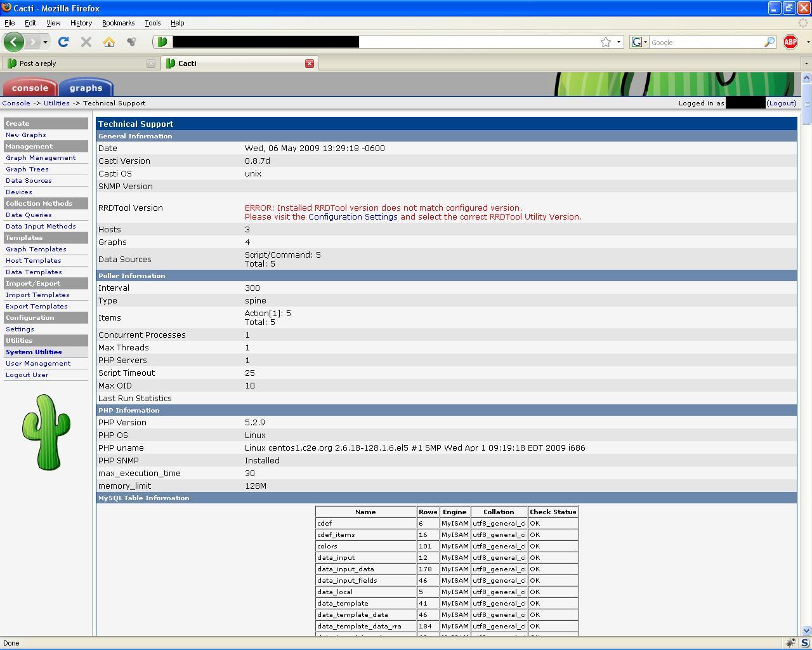Open the Edit menu
The height and width of the screenshot is (650, 812).
(30, 23)
